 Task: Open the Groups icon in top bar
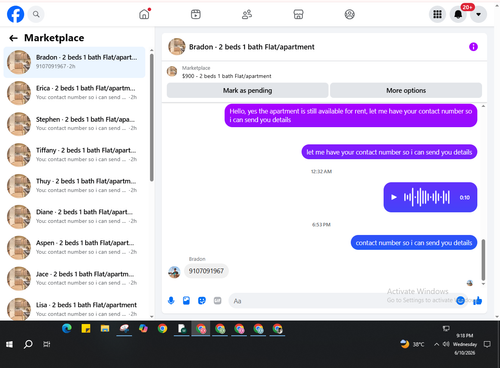(349, 14)
